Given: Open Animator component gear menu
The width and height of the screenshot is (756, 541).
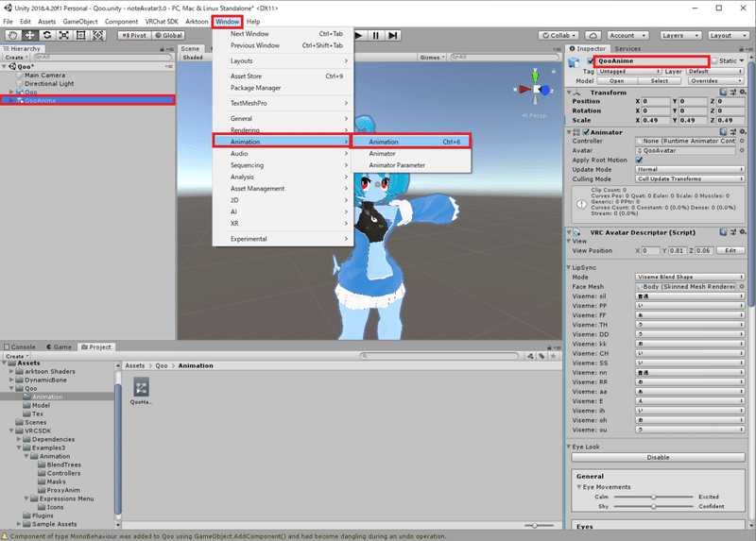Looking at the screenshot, I should (743, 131).
